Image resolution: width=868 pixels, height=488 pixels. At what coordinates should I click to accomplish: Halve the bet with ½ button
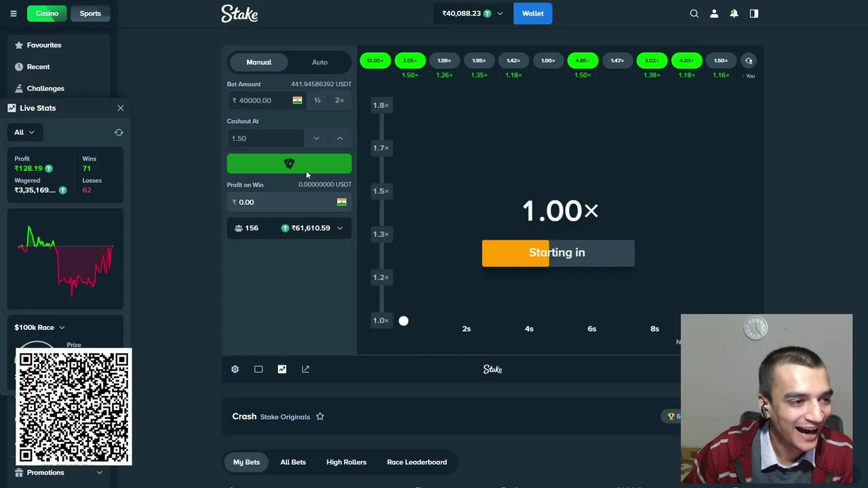pos(317,100)
